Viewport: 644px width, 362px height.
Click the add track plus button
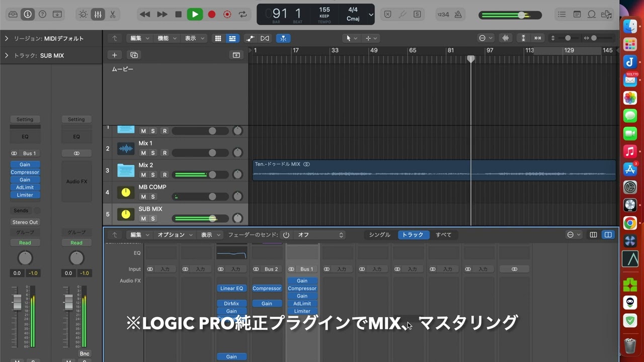(x=114, y=55)
